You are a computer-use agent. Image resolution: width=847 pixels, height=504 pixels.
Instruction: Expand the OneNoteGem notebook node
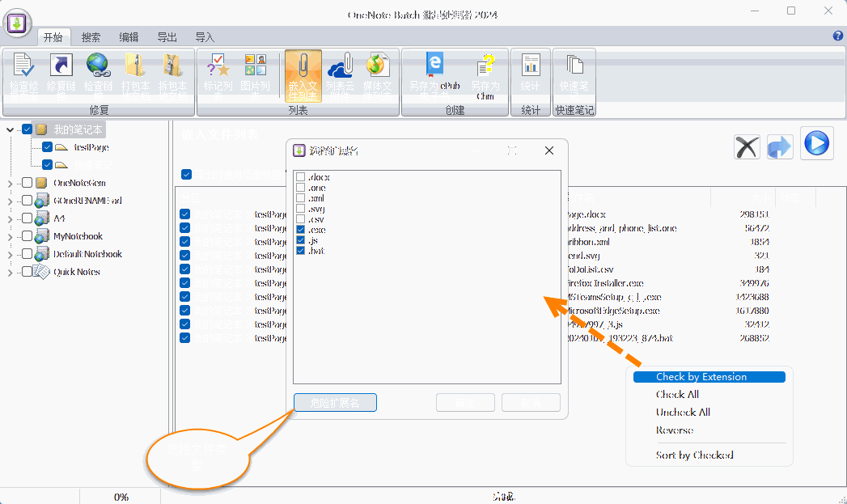tap(11, 184)
